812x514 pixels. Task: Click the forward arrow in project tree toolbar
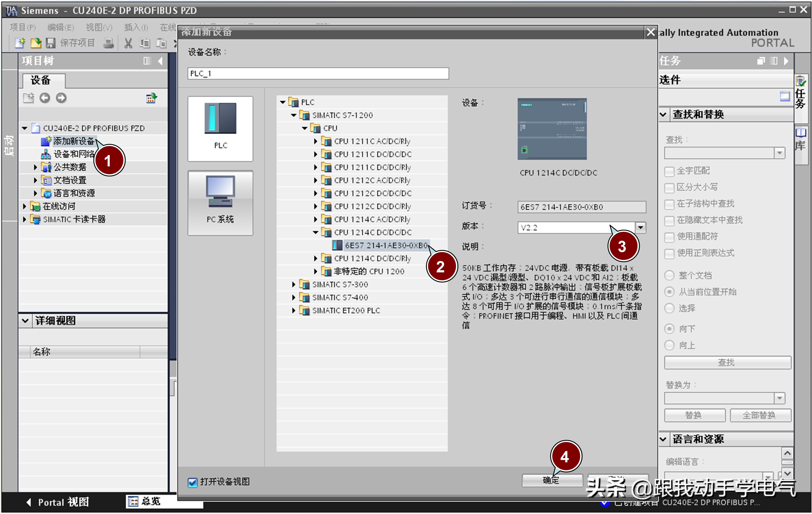61,98
